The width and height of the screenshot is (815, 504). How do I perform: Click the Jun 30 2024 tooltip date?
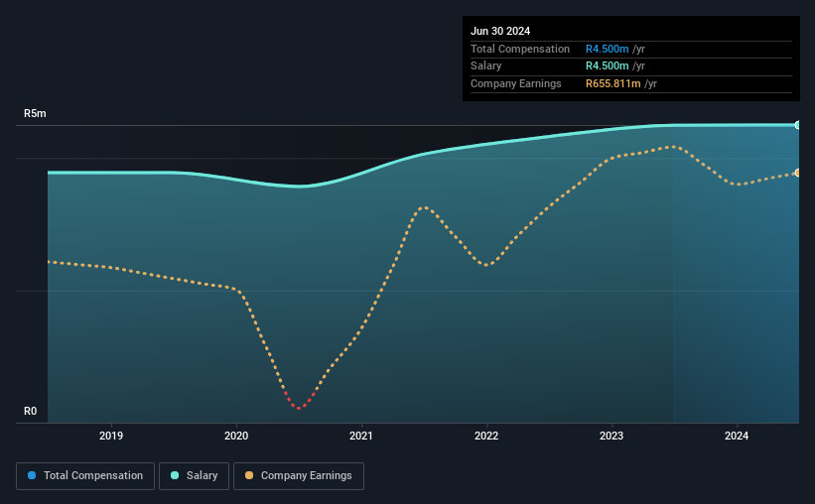point(500,31)
